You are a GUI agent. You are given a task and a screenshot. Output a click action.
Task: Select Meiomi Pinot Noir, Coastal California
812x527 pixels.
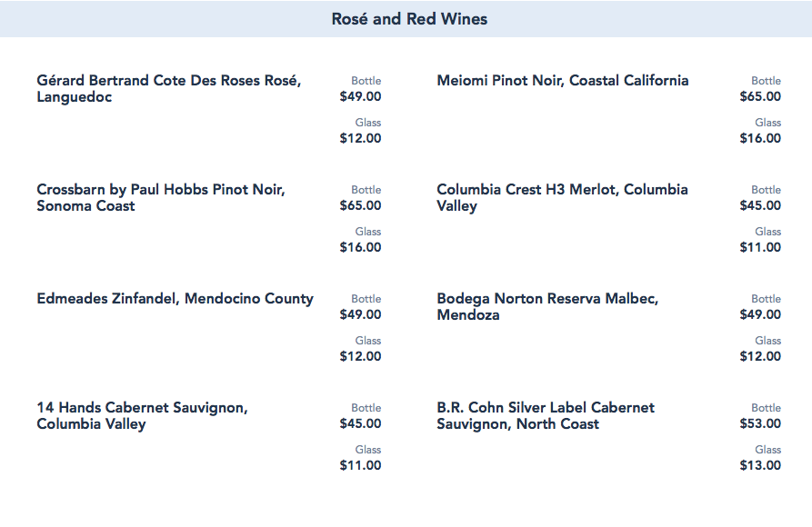click(562, 80)
